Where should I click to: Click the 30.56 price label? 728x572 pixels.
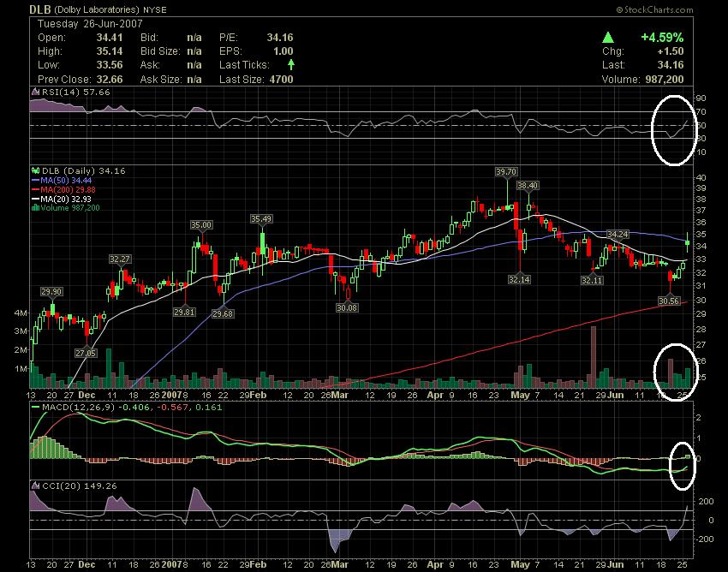[x=669, y=301]
